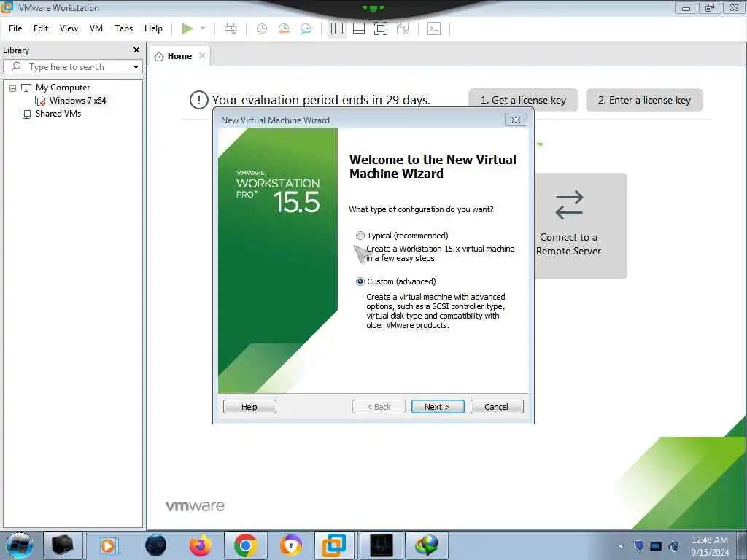The image size is (747, 560).
Task: Open the Tabs menu
Action: point(123,28)
